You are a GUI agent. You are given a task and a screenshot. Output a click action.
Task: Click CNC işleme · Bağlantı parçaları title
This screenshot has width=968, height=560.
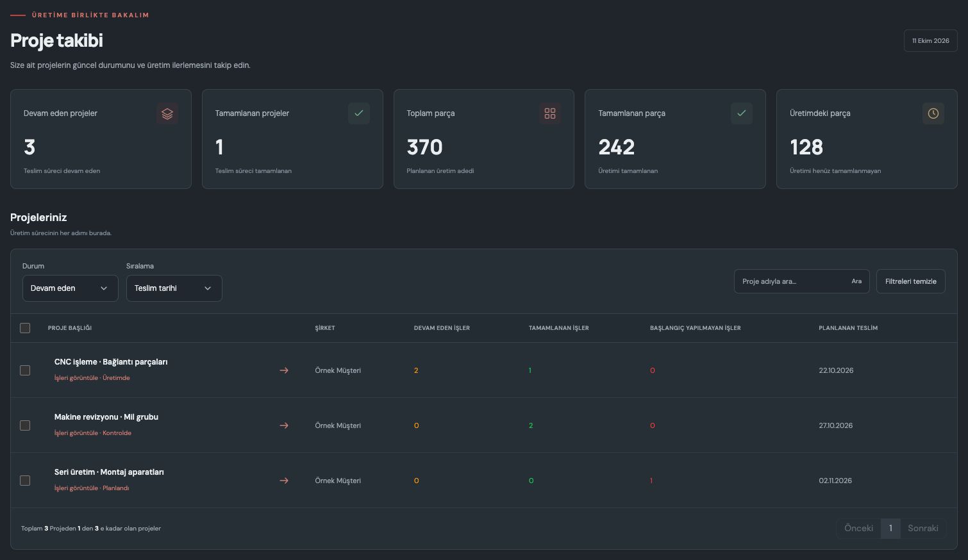[x=111, y=362]
